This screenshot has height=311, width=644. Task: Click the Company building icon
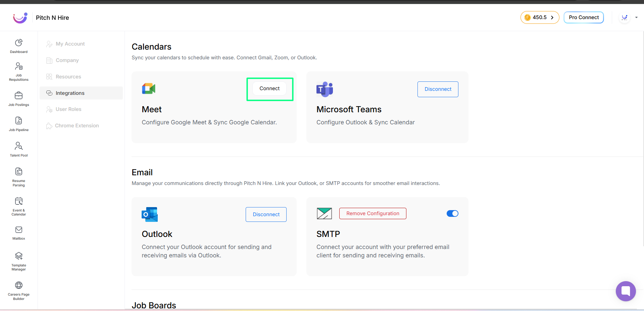[x=49, y=60]
